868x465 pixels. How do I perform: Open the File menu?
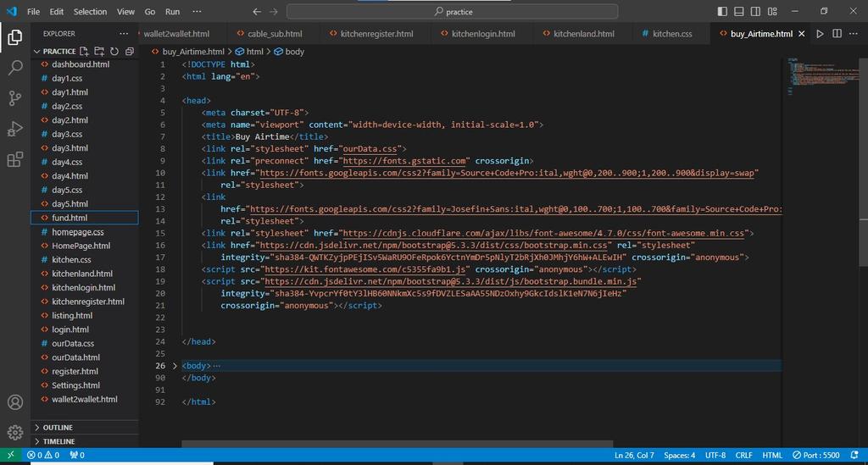(33, 12)
